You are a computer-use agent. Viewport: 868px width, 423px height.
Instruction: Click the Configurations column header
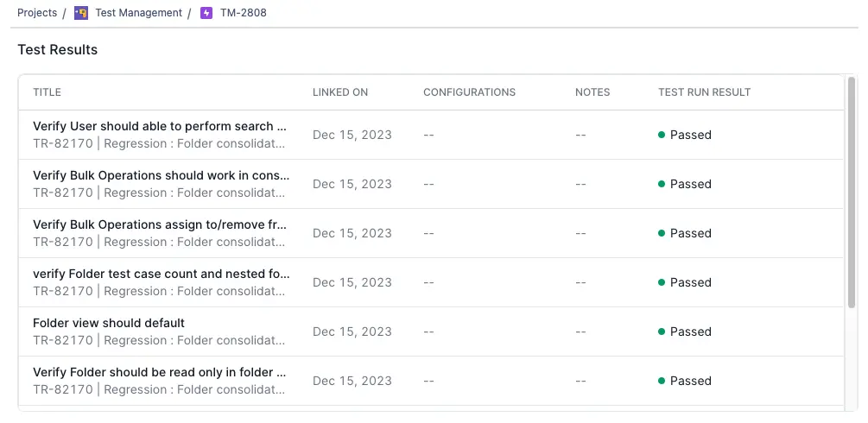point(469,92)
